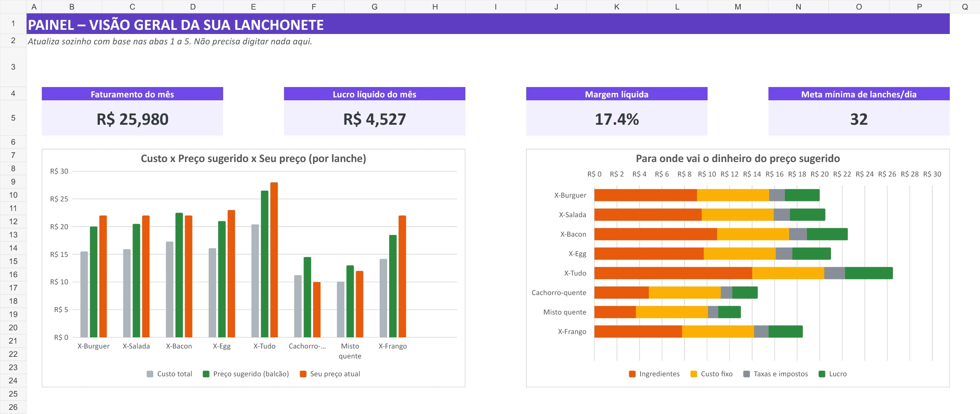
Task: Click the 'Taxas e impostos' legend entry
Action: pos(775,374)
